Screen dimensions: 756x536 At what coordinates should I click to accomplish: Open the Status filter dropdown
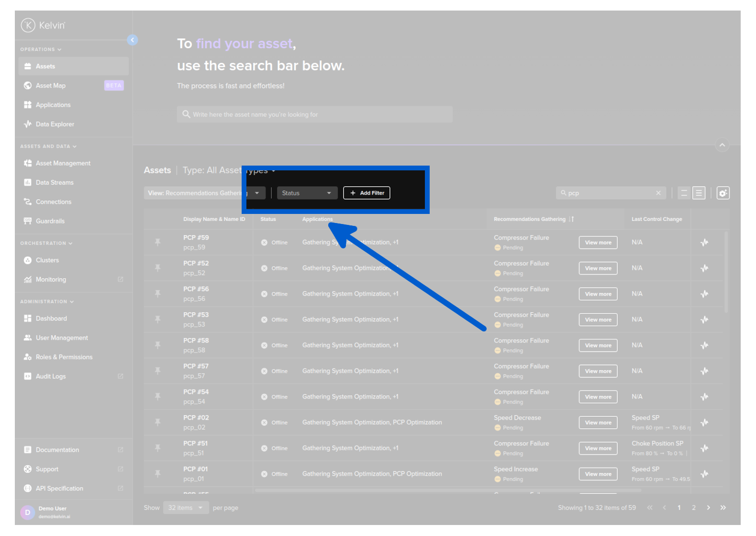tap(307, 193)
